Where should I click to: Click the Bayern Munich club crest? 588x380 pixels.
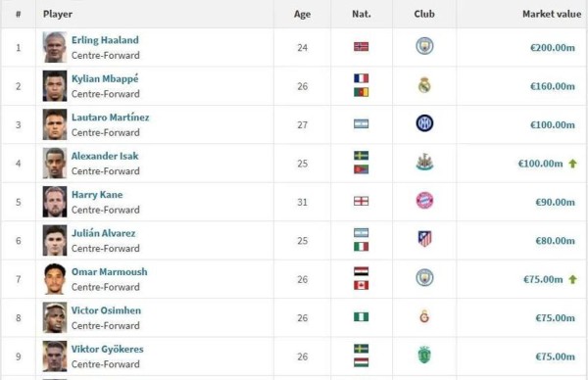pos(424,201)
